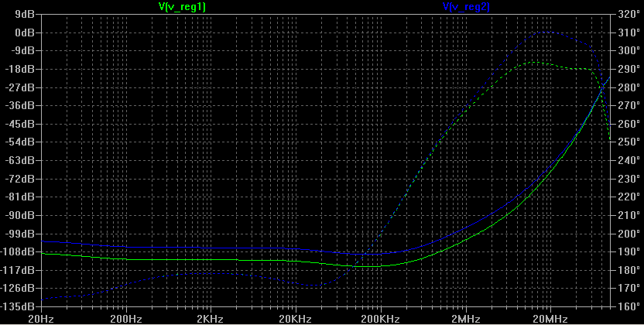Click the -135dB magnitude axis label
Screen dimensions: 644x325
click(x=17, y=306)
